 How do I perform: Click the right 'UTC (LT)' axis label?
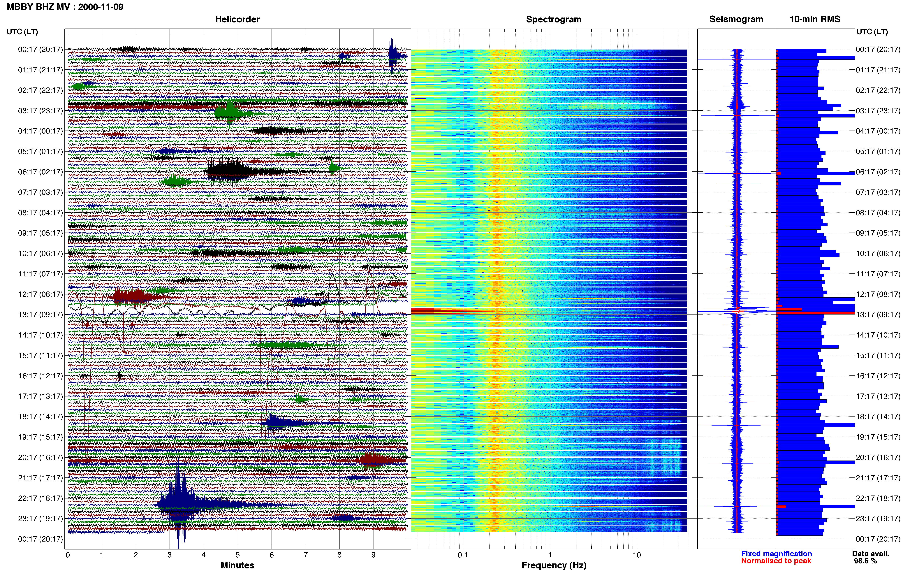pos(872,31)
